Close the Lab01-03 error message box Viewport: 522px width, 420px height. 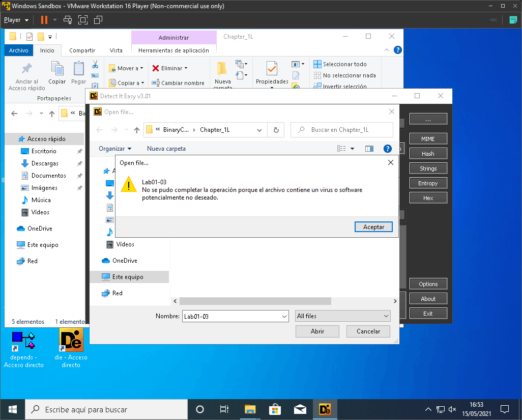pos(391,162)
